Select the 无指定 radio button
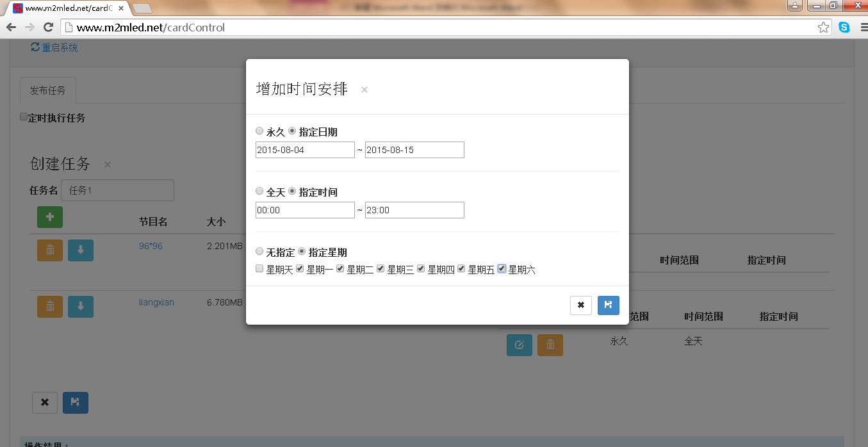Screen dimensions: 868x447 tap(259, 251)
